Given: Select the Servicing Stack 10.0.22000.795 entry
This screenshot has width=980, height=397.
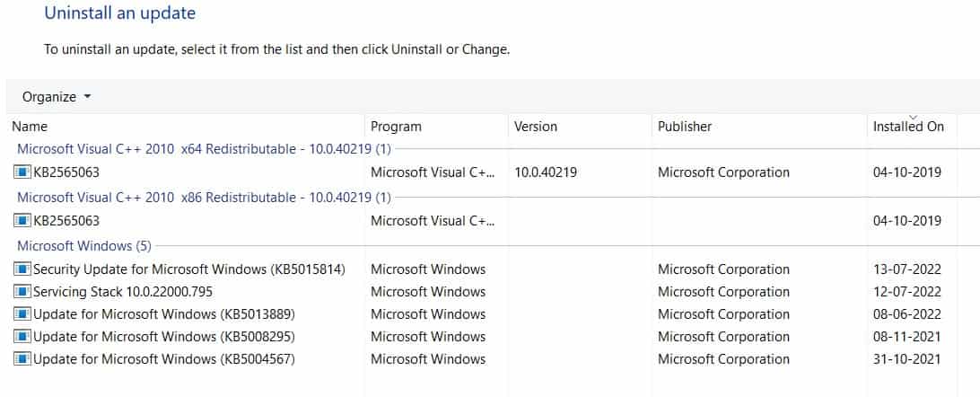Looking at the screenshot, I should tap(123, 292).
